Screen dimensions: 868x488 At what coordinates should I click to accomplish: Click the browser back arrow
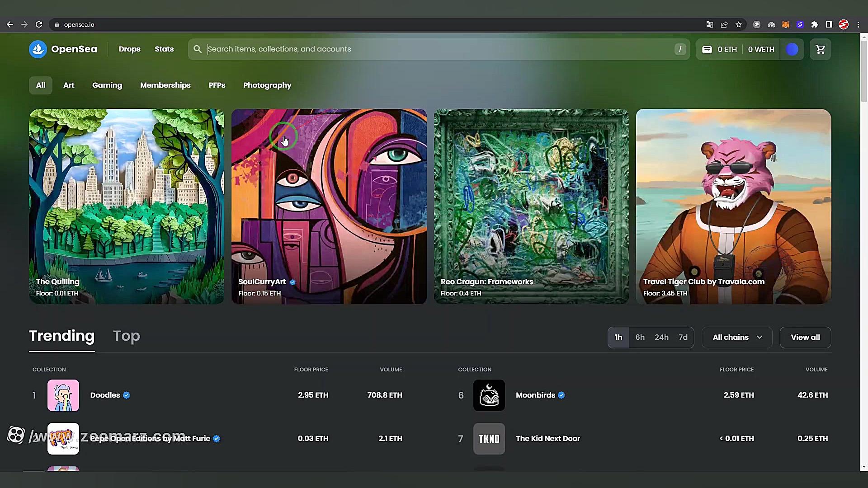coord(10,24)
